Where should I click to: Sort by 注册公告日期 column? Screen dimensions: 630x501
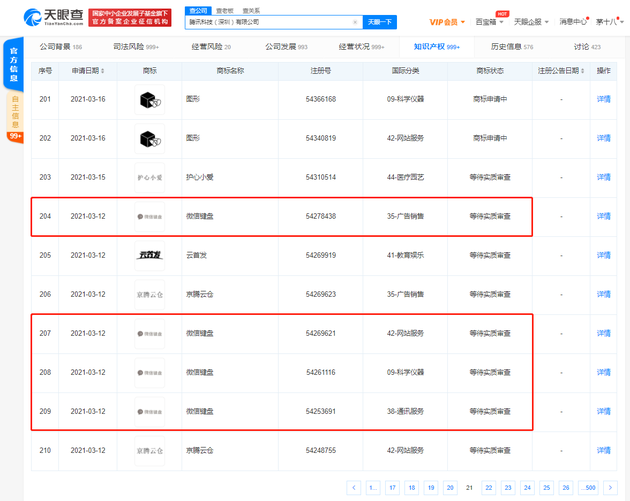(560, 71)
